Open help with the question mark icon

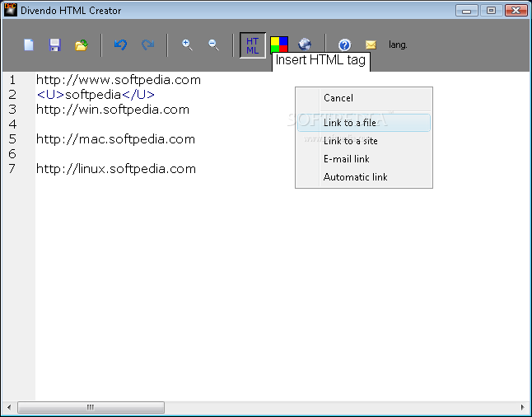(x=345, y=45)
